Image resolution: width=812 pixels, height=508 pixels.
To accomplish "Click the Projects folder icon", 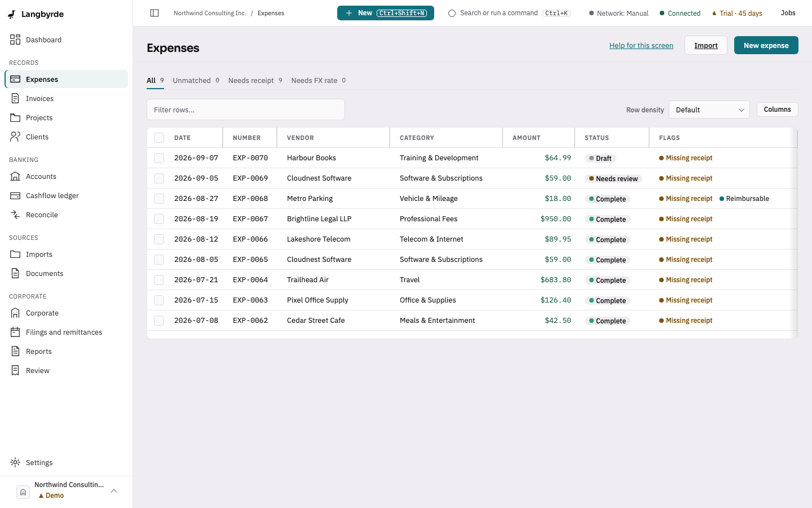I will tap(15, 117).
